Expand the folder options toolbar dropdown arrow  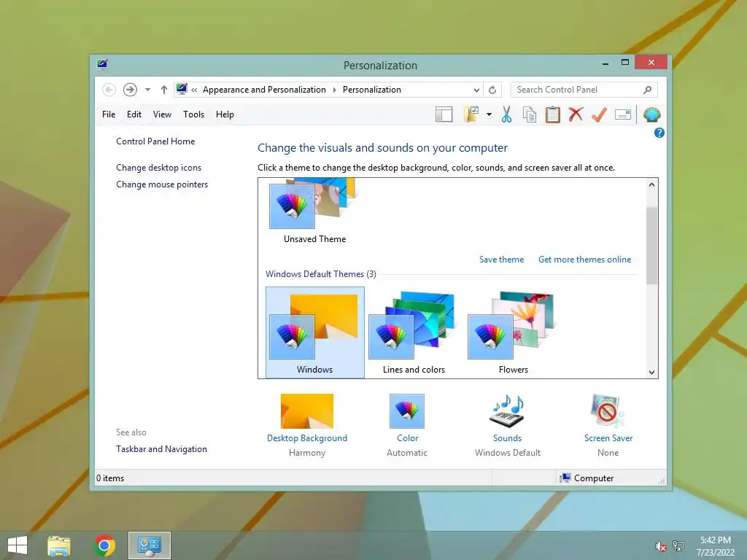[x=489, y=114]
